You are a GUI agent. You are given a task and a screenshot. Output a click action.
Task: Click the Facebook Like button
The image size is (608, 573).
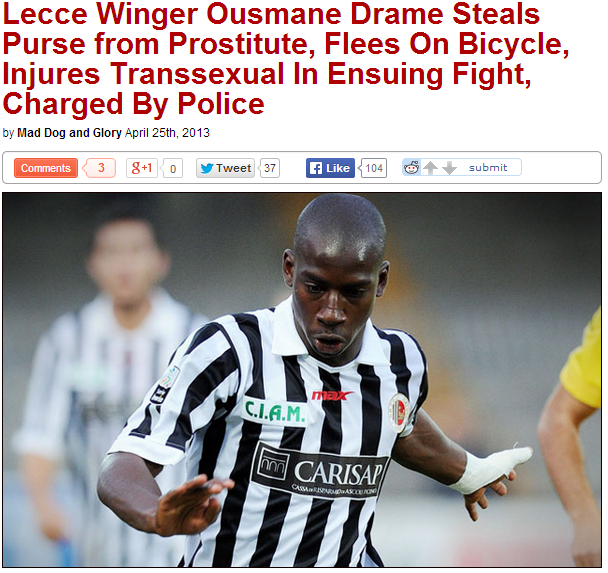pos(330,168)
